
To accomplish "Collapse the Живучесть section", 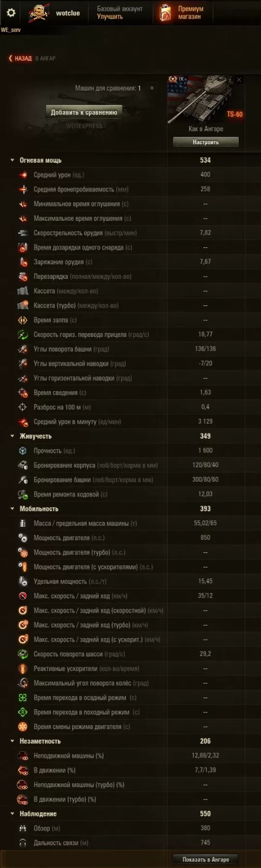I will 12,436.
